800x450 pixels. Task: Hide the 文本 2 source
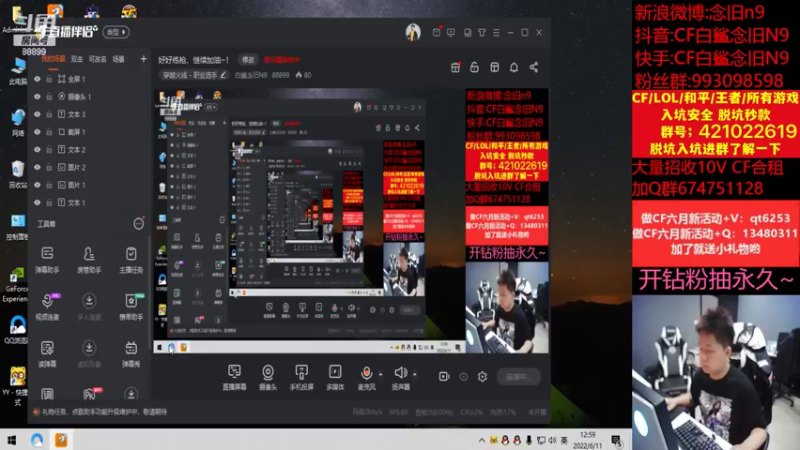tap(37, 149)
